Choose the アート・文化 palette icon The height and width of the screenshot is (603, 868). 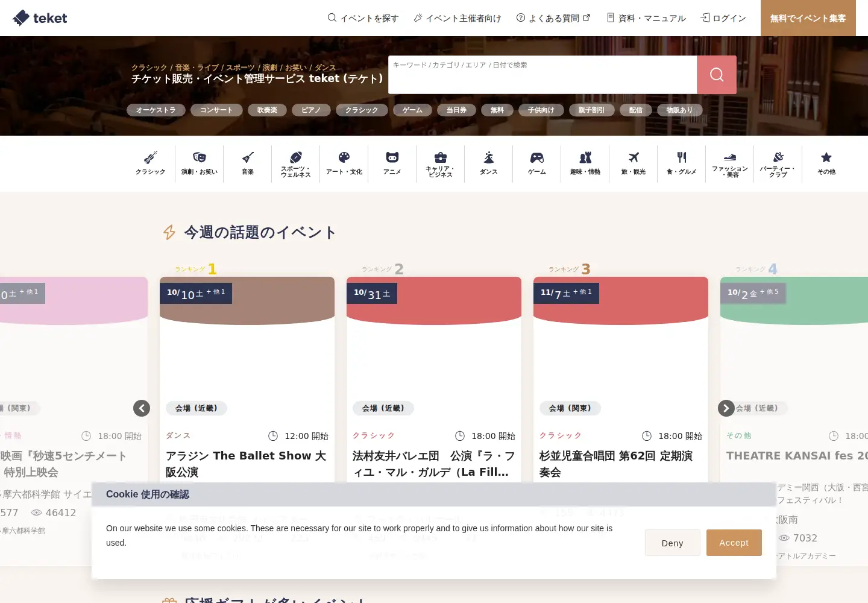click(344, 163)
